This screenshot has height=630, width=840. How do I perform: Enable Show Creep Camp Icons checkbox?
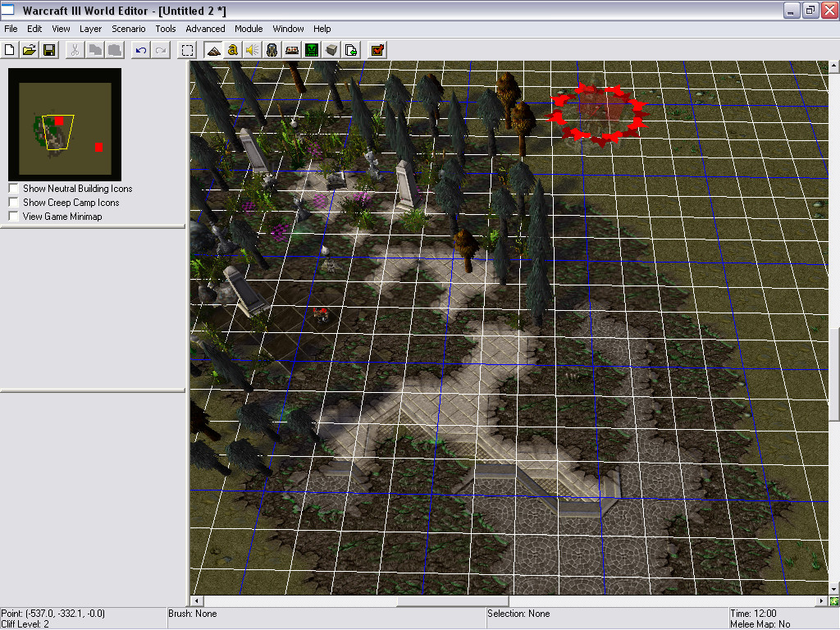click(14, 202)
